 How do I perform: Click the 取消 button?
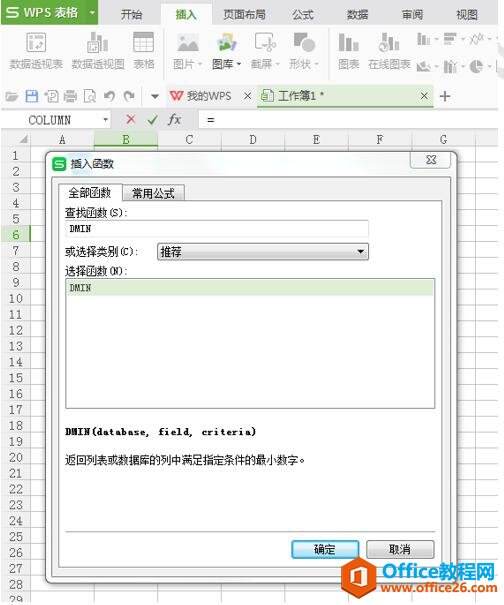[x=400, y=549]
